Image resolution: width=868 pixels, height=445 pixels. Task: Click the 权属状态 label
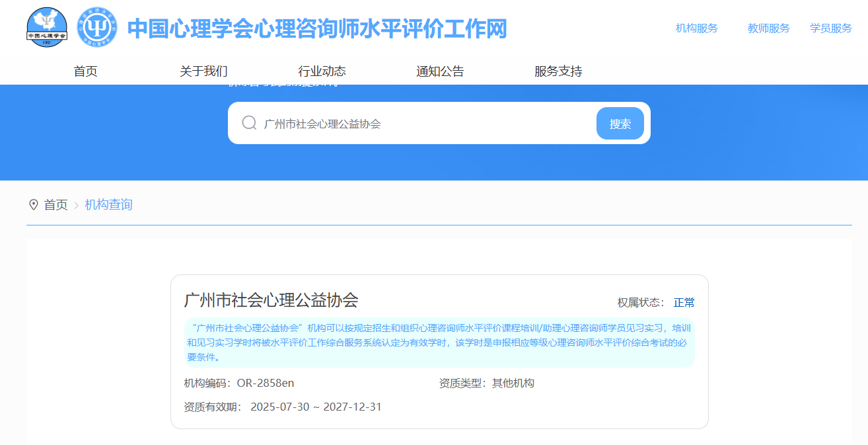tap(639, 303)
